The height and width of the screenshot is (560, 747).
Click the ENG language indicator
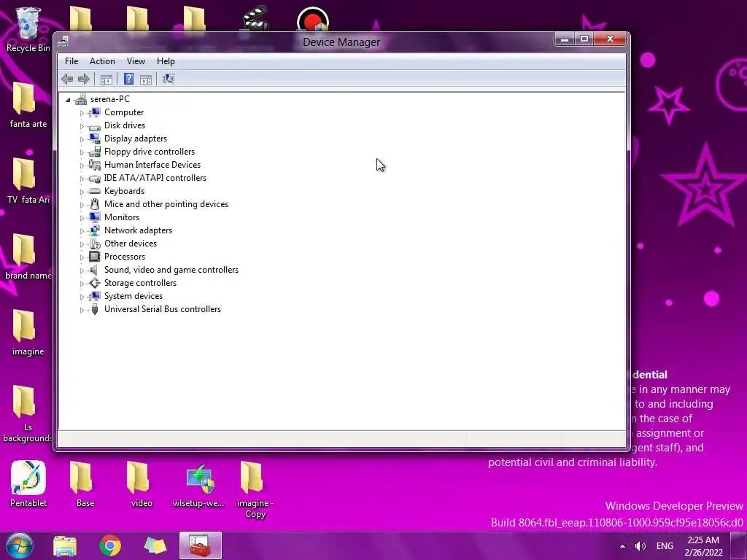coord(665,546)
